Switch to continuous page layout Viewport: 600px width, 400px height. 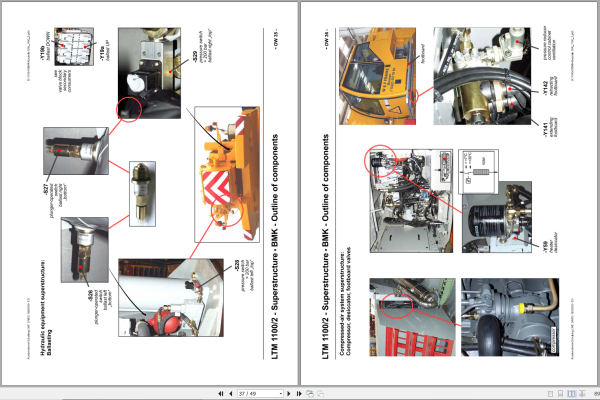coord(561,393)
